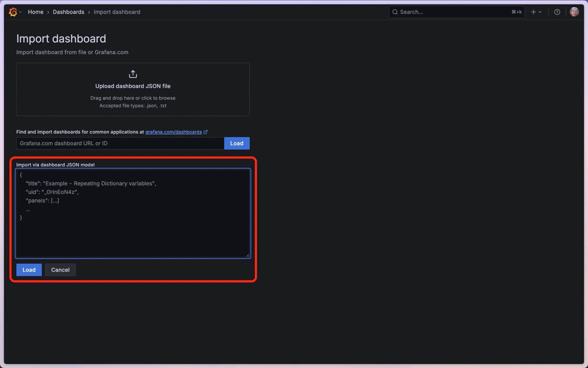Click 'Drag and drop here or click to browse'
This screenshot has width=588, height=368.
coord(133,98)
